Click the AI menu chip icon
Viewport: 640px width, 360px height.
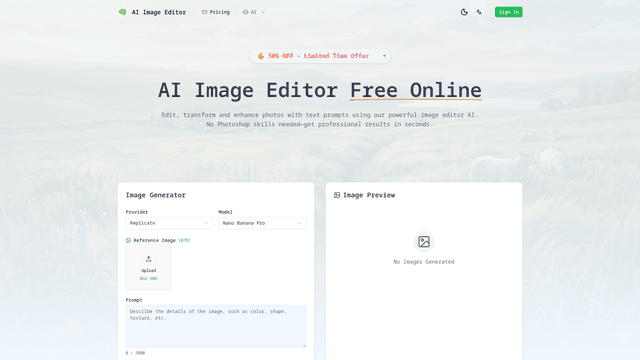coord(245,12)
